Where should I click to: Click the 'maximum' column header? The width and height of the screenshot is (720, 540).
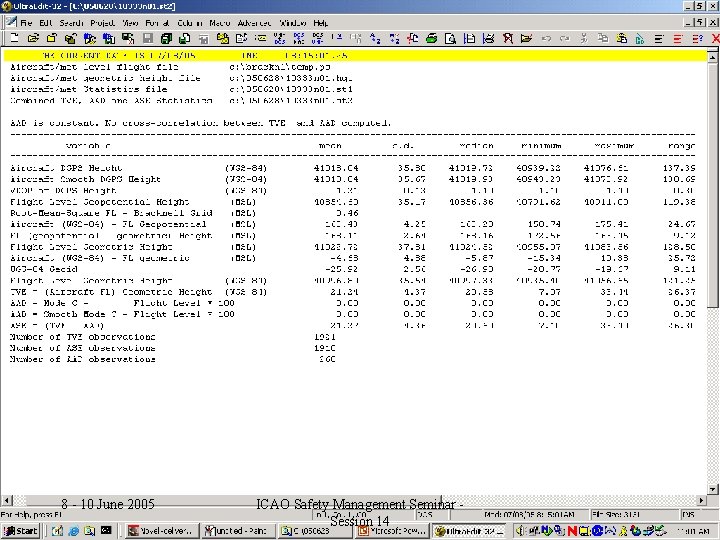click(x=613, y=146)
